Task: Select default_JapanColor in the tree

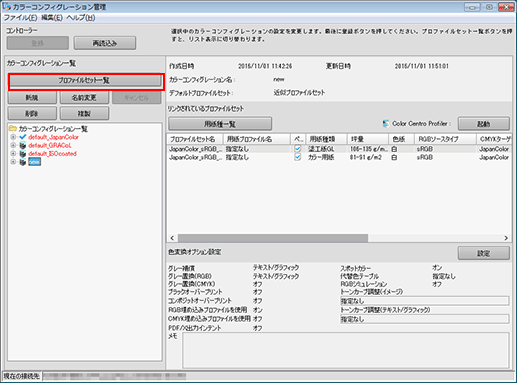Action: point(53,137)
